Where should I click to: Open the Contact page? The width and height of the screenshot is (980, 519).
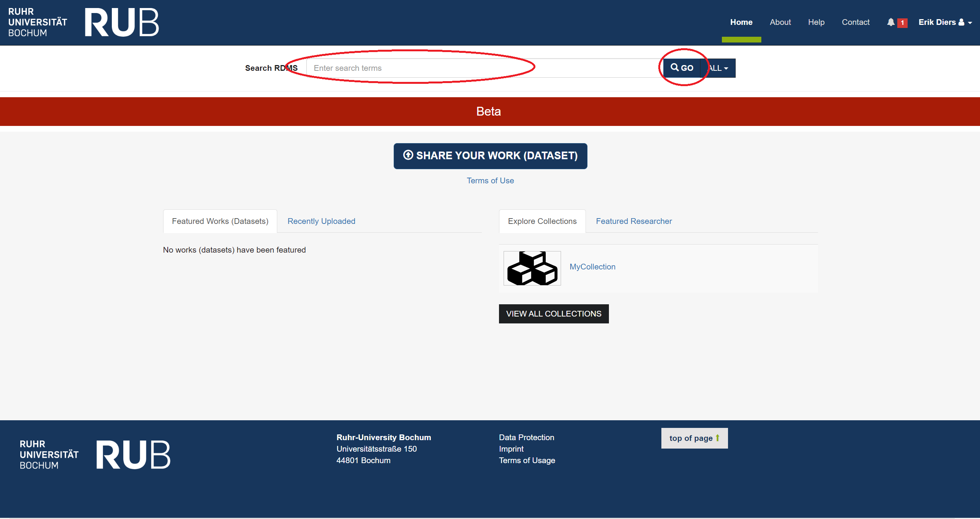click(x=856, y=22)
